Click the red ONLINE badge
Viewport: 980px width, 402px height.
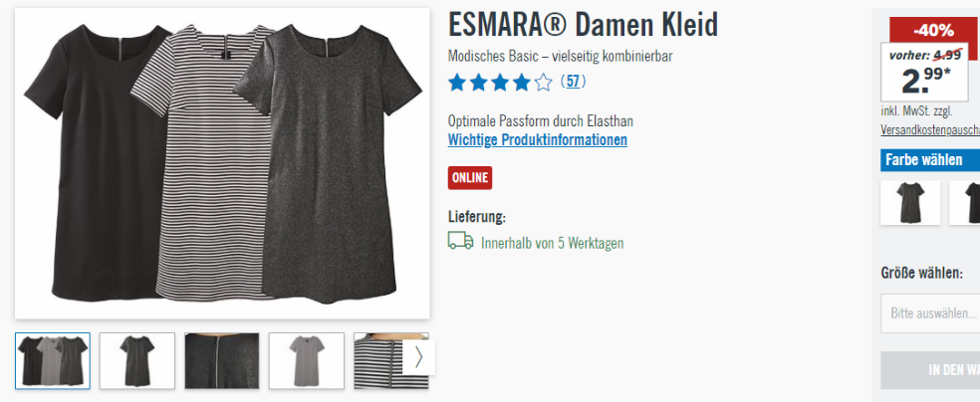coord(470,178)
